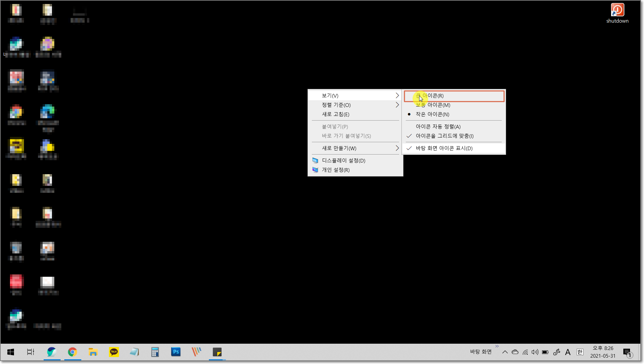Show hidden system tray icons chevron
This screenshot has height=364, width=644.
coord(505,352)
